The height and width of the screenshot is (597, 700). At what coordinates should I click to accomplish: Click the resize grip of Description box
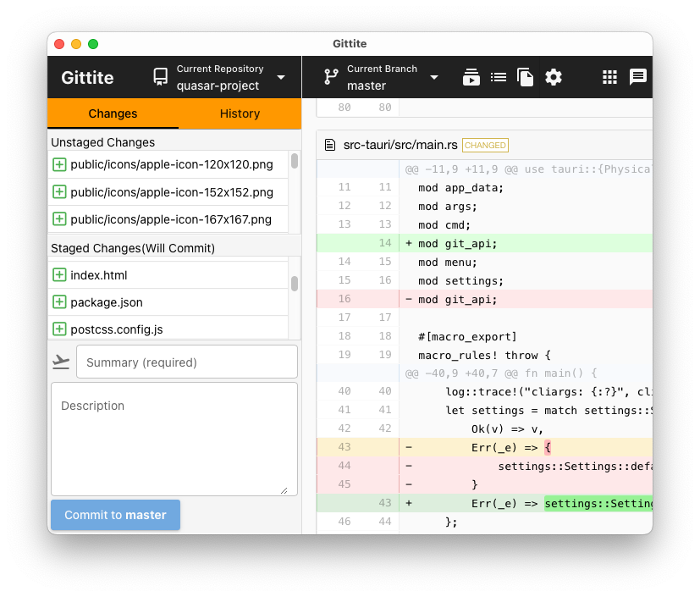[x=284, y=490]
